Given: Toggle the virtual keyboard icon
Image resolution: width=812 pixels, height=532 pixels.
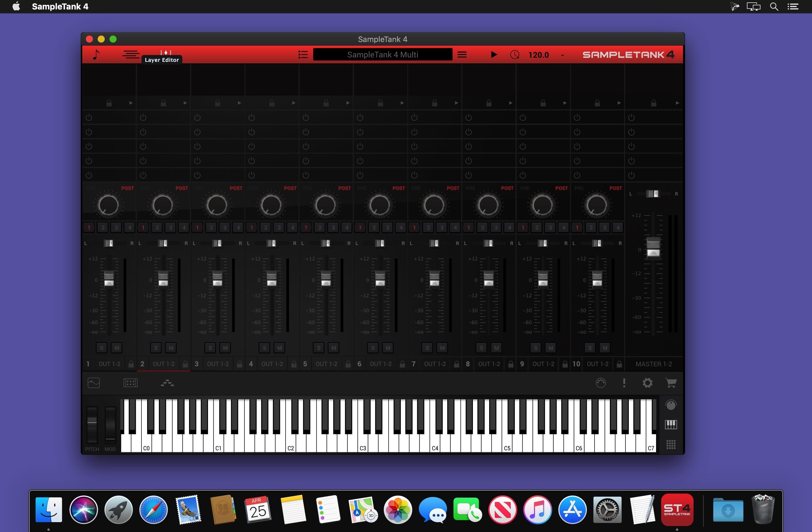Looking at the screenshot, I should [x=671, y=425].
